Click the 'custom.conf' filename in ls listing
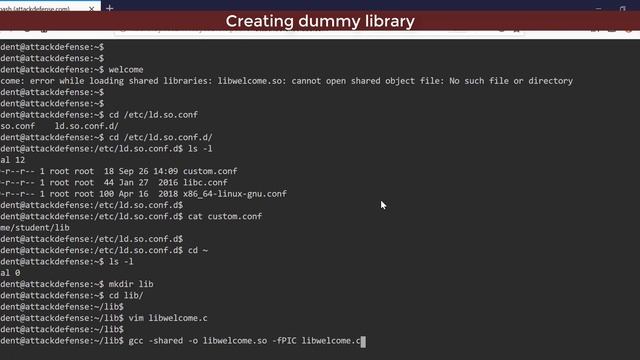 point(210,171)
